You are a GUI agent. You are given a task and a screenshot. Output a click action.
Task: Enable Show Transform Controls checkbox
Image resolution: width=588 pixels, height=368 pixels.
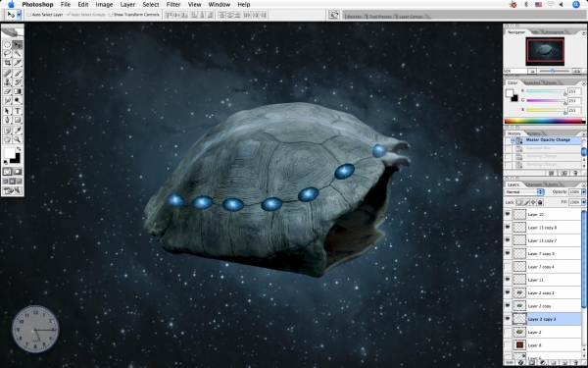coord(110,15)
